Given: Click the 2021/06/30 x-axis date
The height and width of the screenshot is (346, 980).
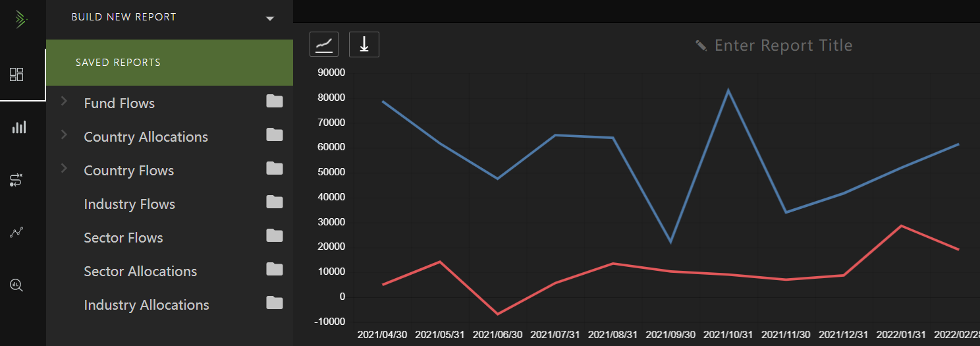Looking at the screenshot, I should click(497, 335).
